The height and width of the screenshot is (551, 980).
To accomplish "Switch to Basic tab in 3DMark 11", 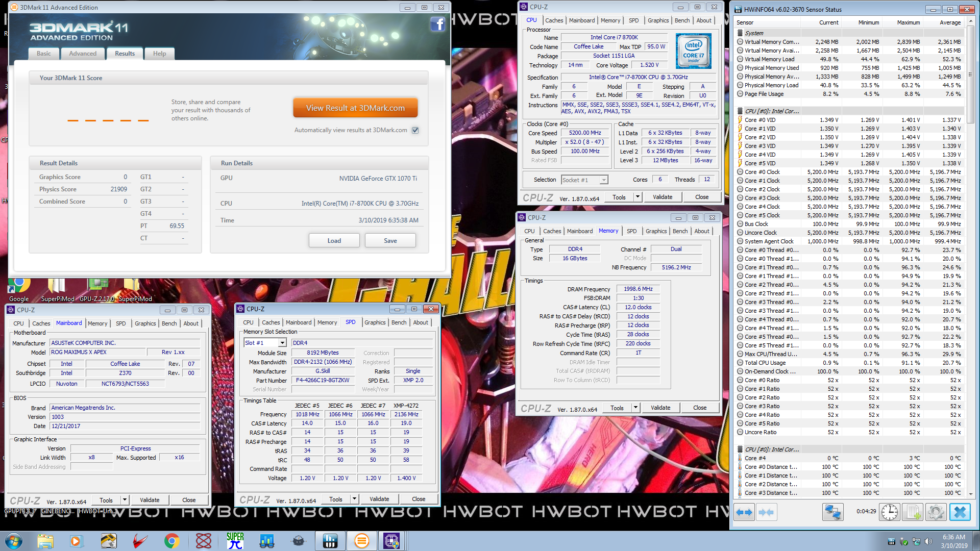I will click(x=44, y=54).
